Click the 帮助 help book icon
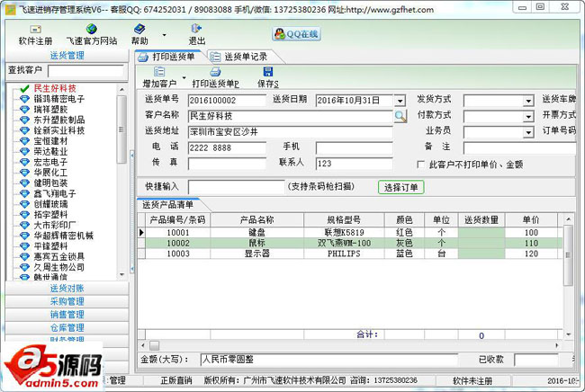Screen dimensions: 585x392 (139, 29)
